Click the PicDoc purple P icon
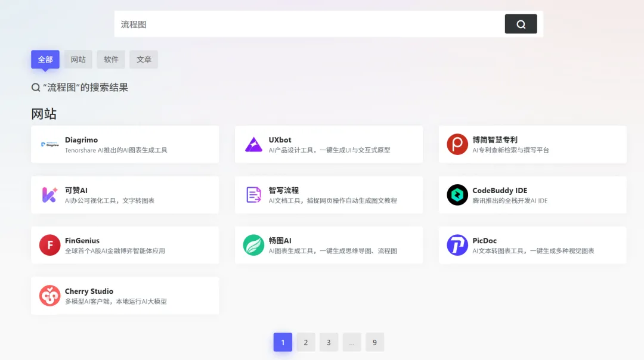Image resolution: width=644 pixels, height=360 pixels. tap(457, 245)
